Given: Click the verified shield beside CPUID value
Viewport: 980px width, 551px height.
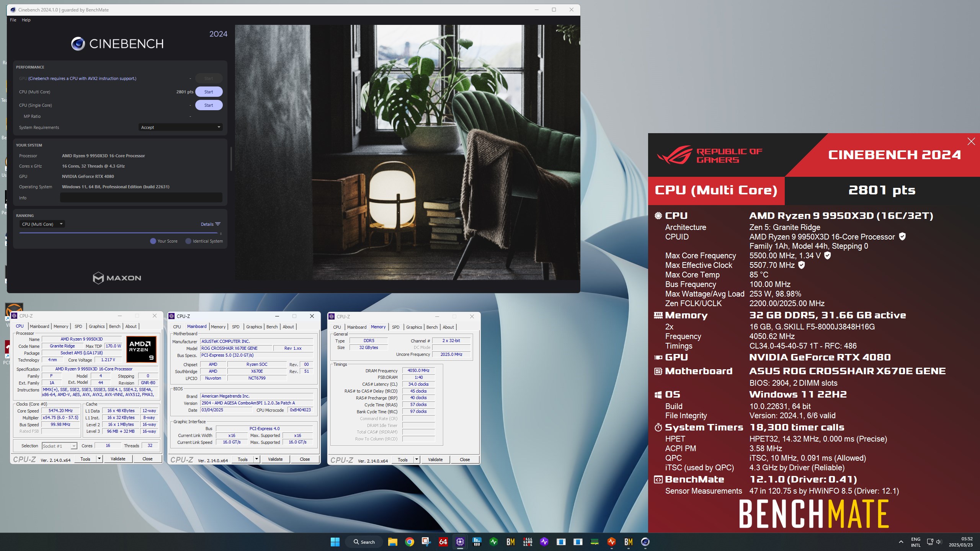Looking at the screenshot, I should coord(902,236).
